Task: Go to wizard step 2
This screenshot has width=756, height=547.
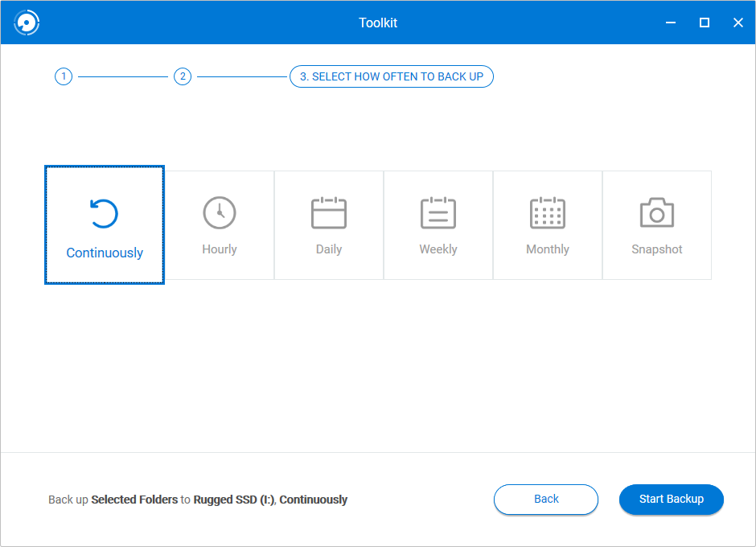Action: 183,76
